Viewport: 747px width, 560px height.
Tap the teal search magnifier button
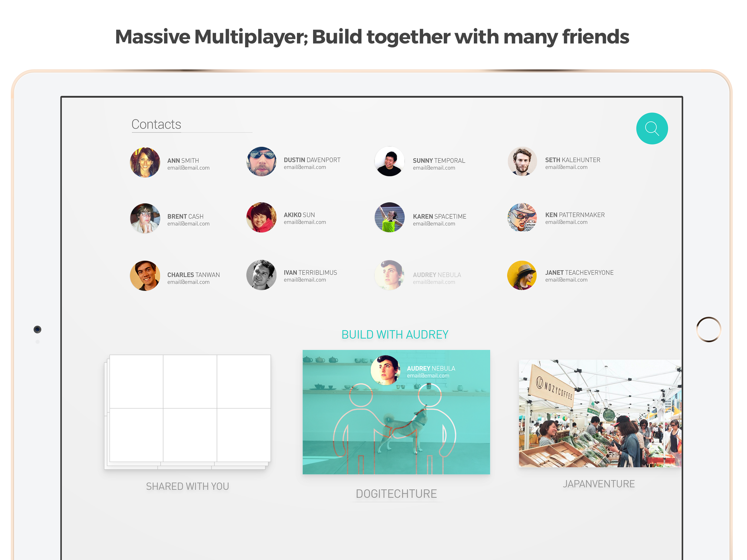click(651, 128)
